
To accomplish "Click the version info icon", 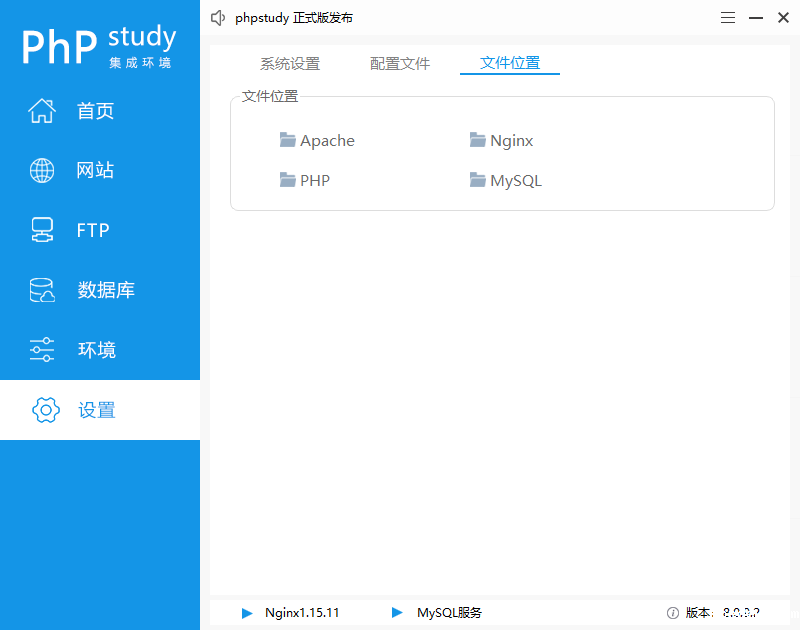I will 673,613.
